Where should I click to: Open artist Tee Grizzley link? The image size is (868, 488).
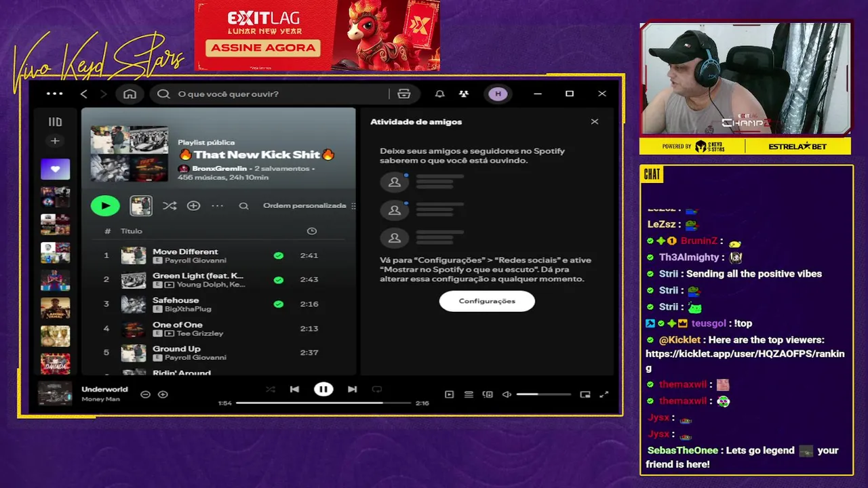[199, 333]
